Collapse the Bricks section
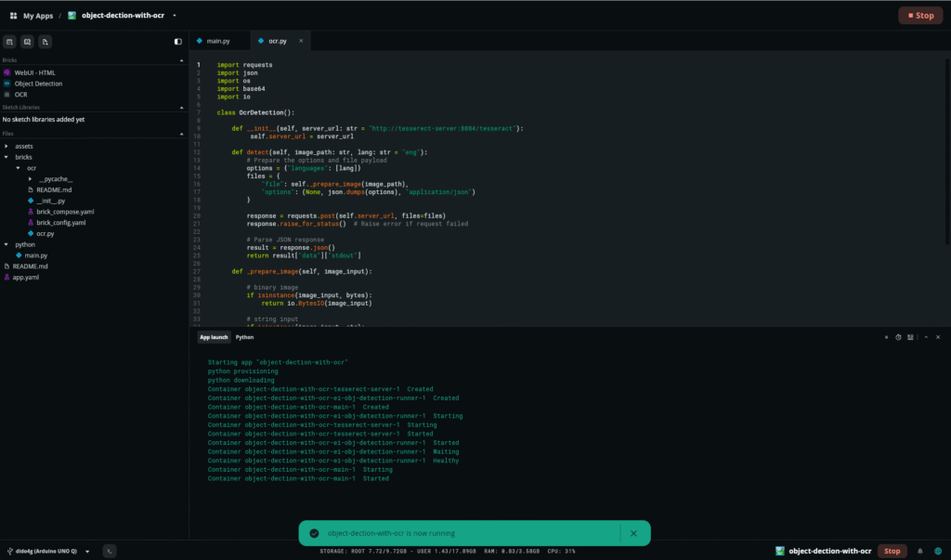This screenshot has width=951, height=560. 182,59
